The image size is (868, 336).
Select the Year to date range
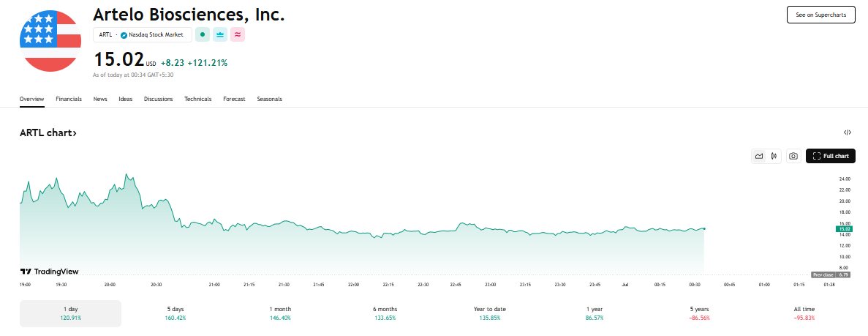[490, 313]
